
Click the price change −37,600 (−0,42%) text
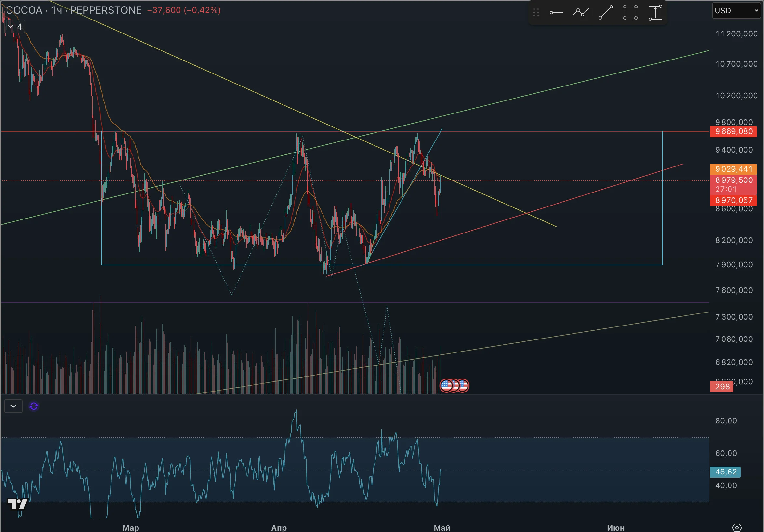[x=184, y=10]
